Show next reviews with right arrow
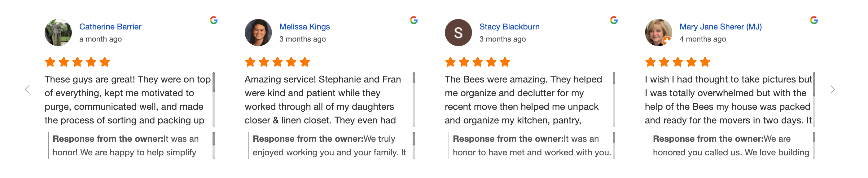This screenshot has height=178, width=868. [x=833, y=89]
